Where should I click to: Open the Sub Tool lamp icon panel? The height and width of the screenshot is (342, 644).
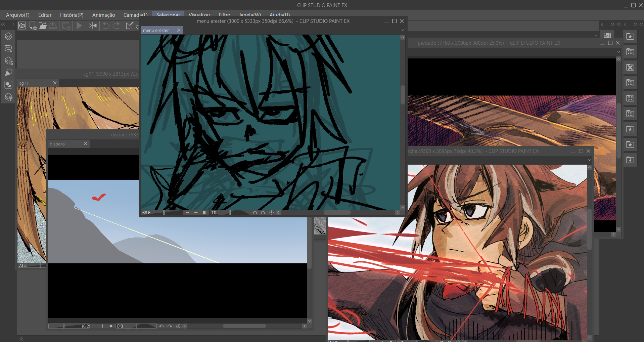point(8,73)
